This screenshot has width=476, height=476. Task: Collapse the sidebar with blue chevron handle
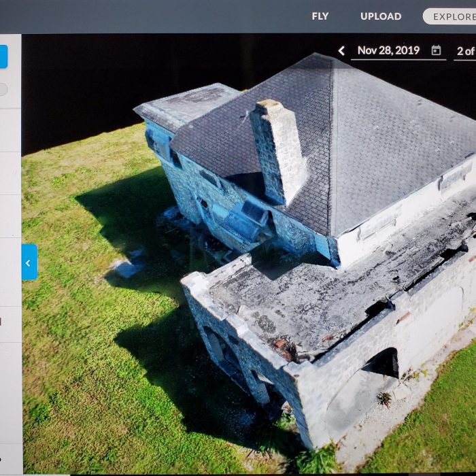(29, 262)
